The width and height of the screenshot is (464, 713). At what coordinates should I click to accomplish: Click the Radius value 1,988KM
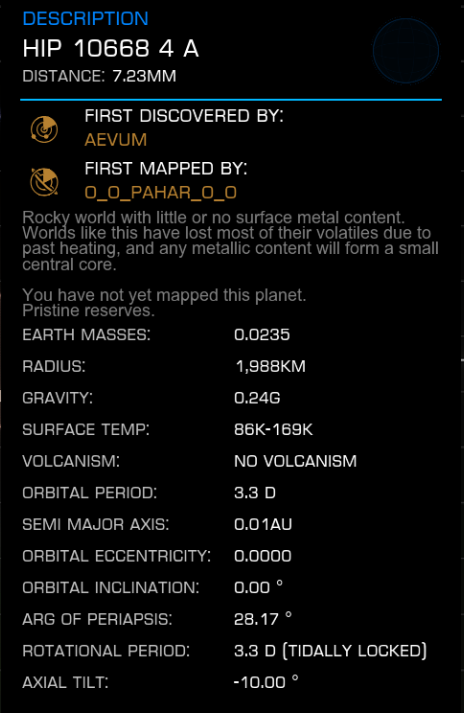270,367
